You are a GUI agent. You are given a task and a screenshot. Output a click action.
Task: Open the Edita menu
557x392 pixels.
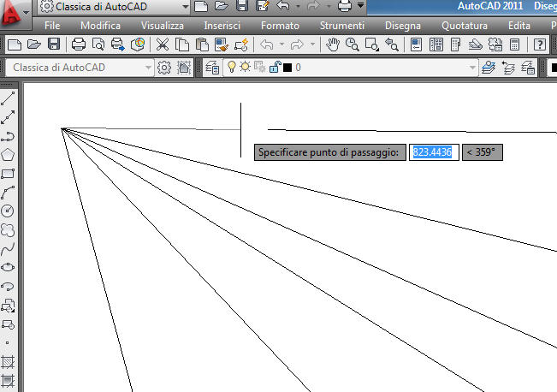(x=519, y=26)
